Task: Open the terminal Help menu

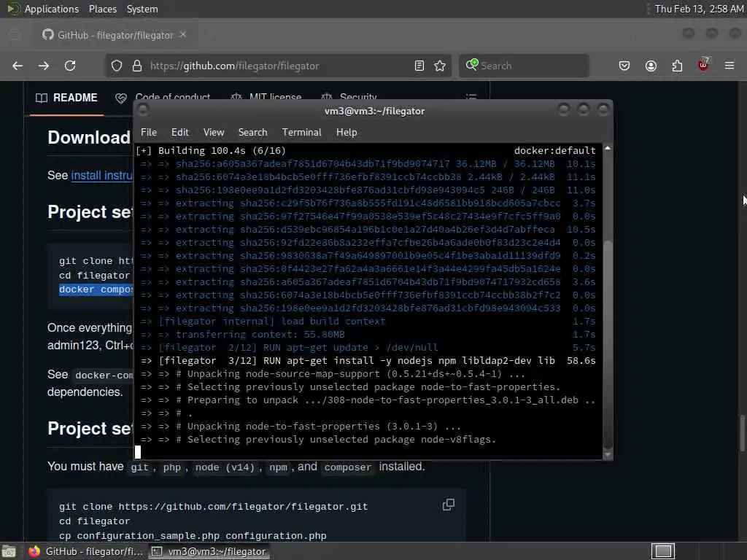Action: coord(347,133)
